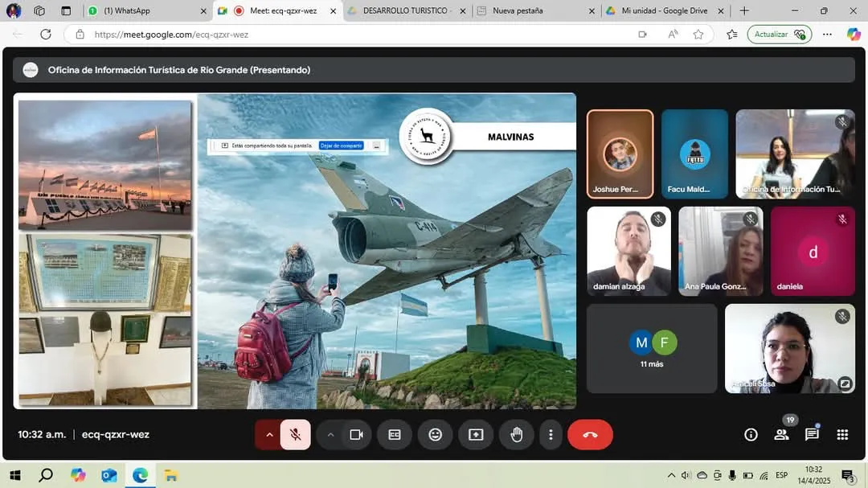The image size is (868, 488).
Task: Open the volume control in system tray
Action: coord(686,475)
